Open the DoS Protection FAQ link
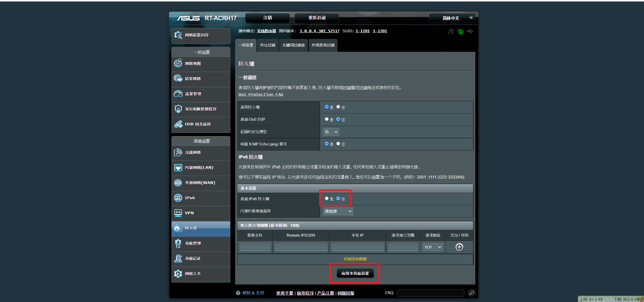Viewport: 644px width, 302px height. click(261, 94)
